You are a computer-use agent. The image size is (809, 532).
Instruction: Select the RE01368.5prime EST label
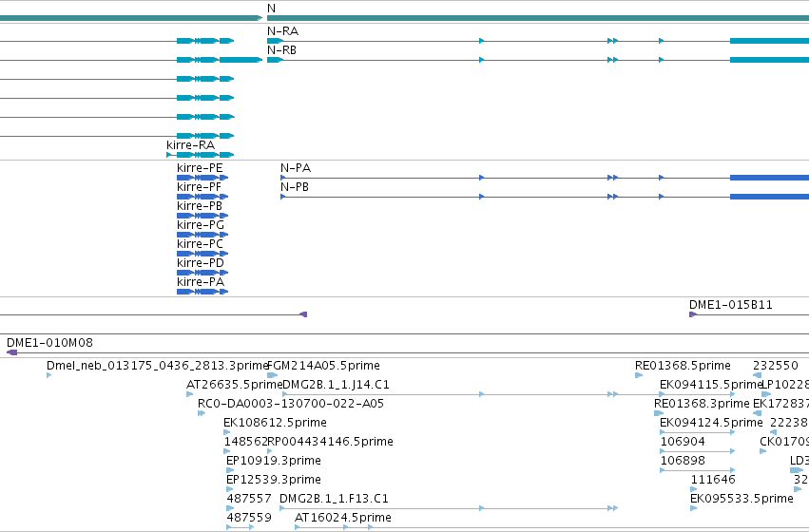683,366
